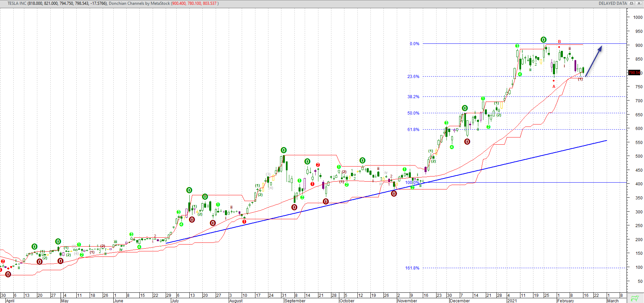Click the green bull icon in corner

(635, 298)
